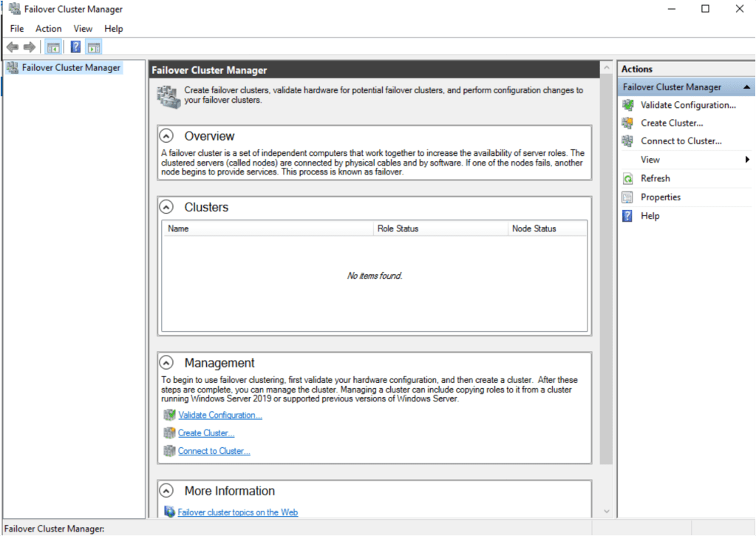Open the View submenu in Actions pane

point(650,159)
